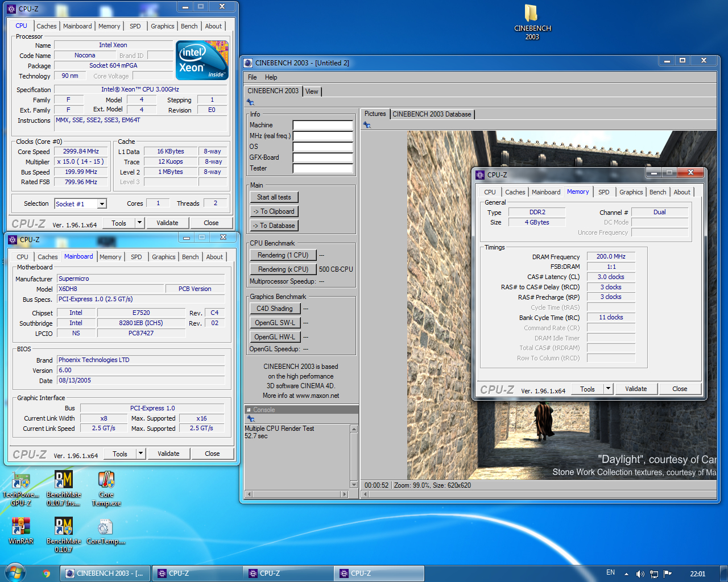The height and width of the screenshot is (582, 728).
Task: Open TechPowerUp GPU-Z desktop shortcut
Action: [21, 489]
